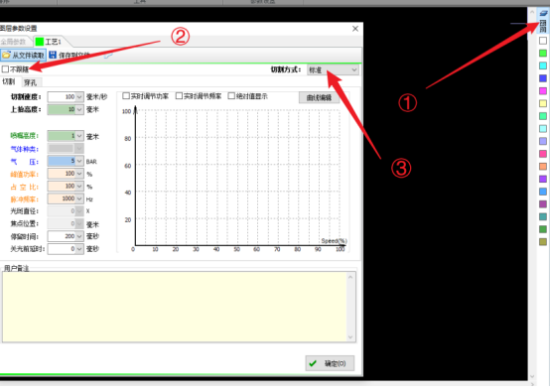Toggle the 实时调节功率 checkbox
This screenshot has width=550, height=392.
[x=126, y=95]
